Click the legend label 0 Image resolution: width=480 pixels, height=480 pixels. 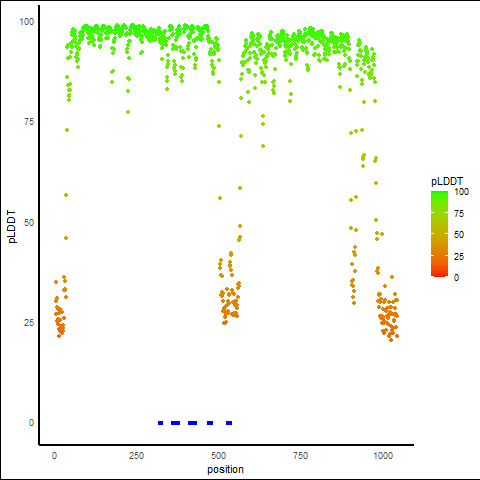coord(456,278)
